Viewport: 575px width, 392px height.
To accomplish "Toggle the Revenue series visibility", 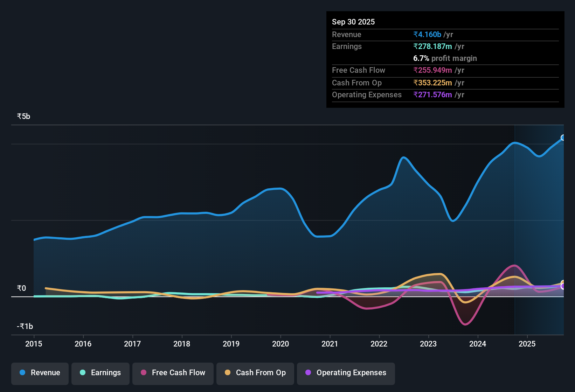I will tap(40, 373).
